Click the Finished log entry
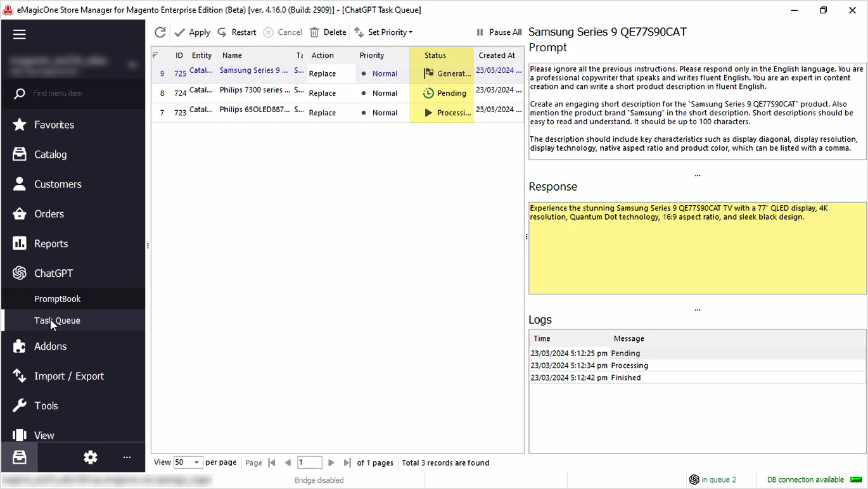 [x=698, y=378]
